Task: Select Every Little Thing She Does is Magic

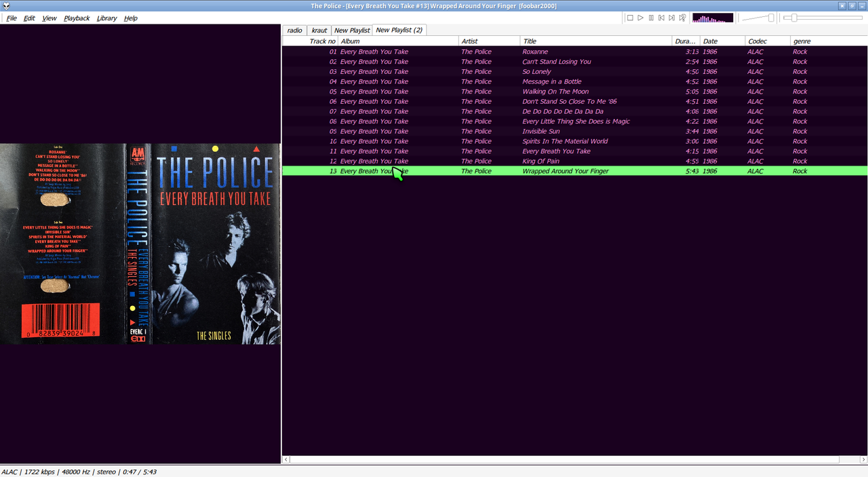Action: (x=576, y=121)
